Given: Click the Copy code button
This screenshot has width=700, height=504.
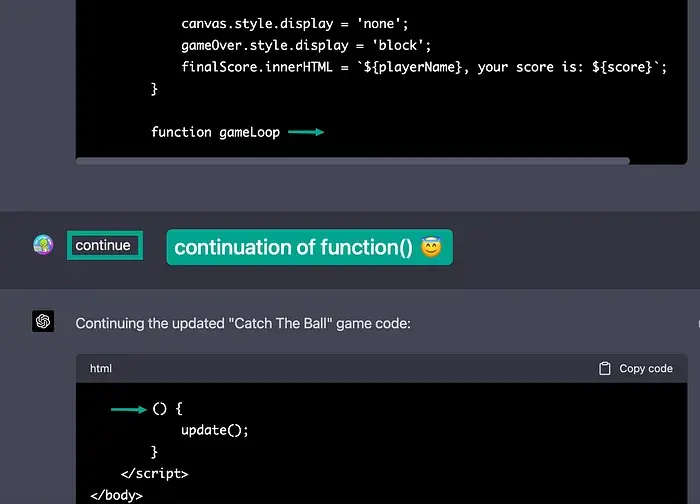Looking at the screenshot, I should 636,368.
